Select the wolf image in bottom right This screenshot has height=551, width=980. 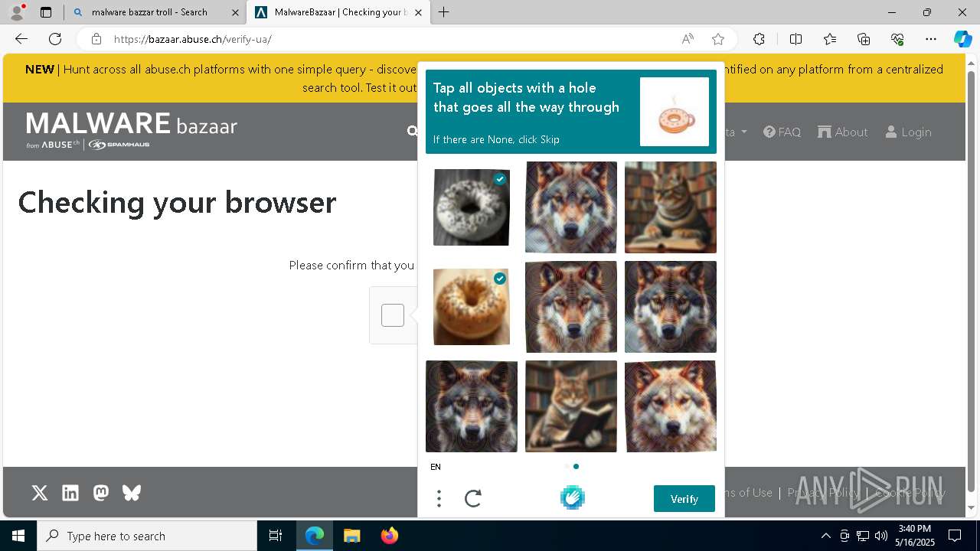(x=671, y=406)
